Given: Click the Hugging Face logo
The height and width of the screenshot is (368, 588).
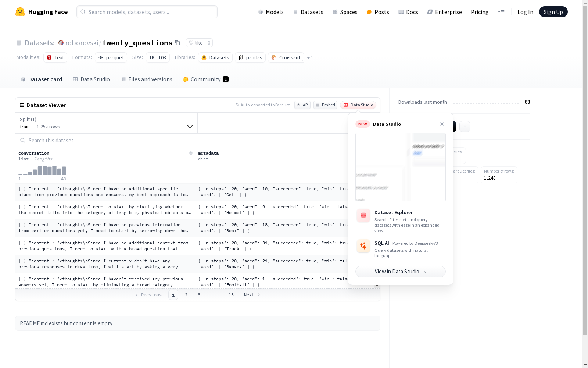Looking at the screenshot, I should point(41,12).
